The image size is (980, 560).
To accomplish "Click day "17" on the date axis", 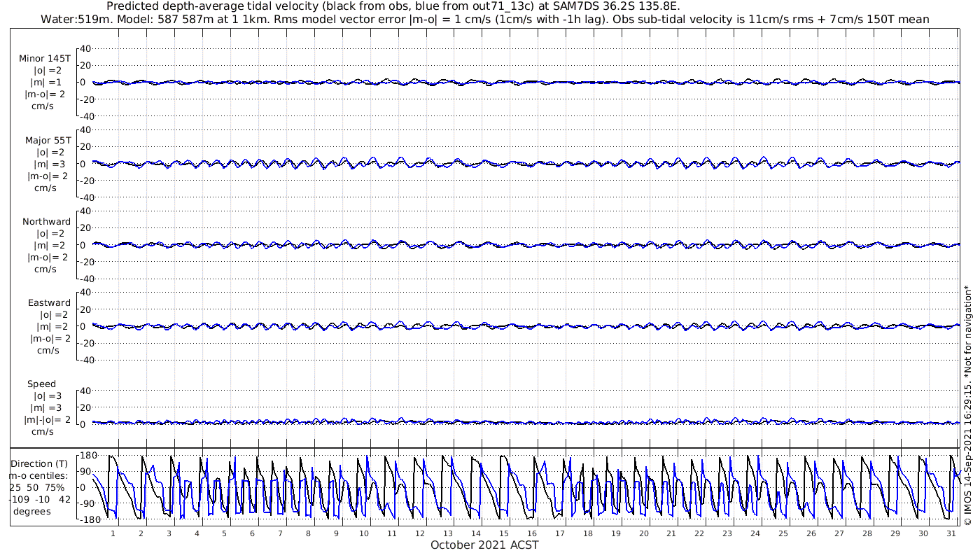I will pos(559,533).
